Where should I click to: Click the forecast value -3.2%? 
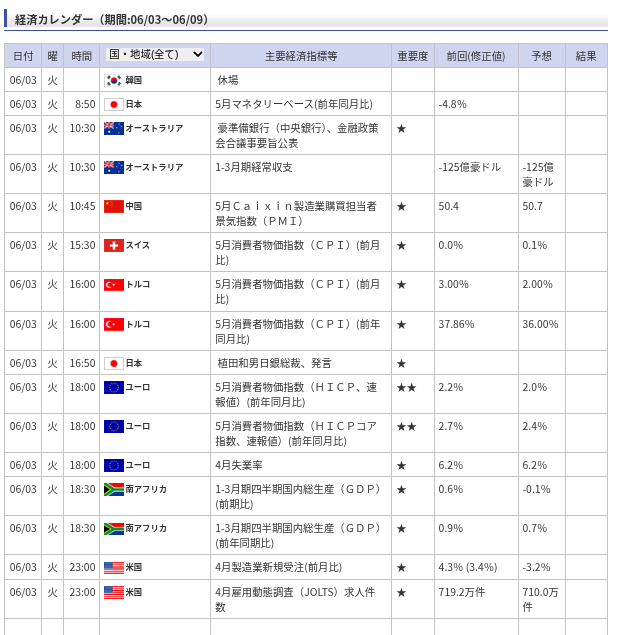point(536,567)
